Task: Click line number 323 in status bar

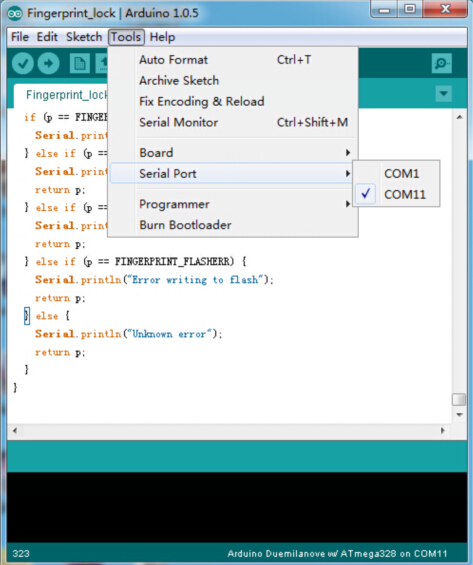Action: (21, 553)
